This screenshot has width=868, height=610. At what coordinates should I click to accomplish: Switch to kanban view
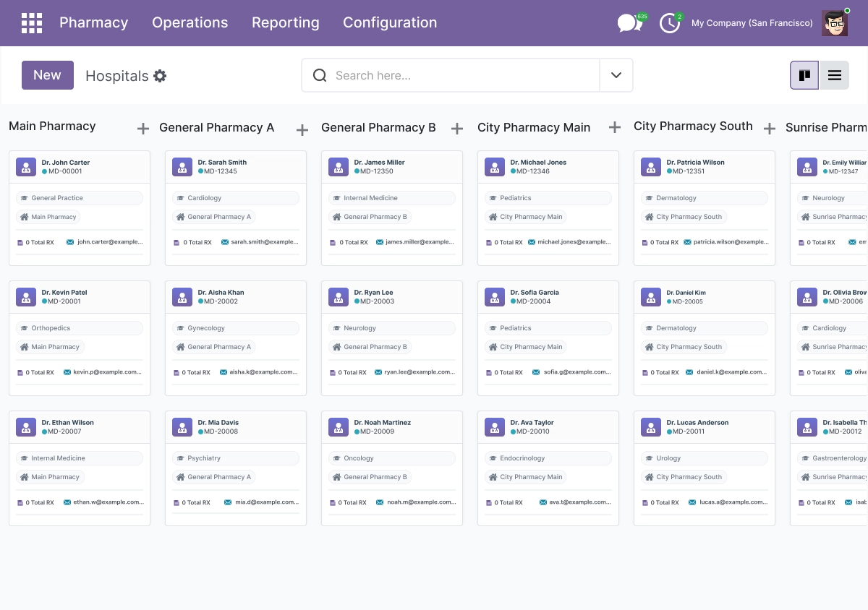(x=804, y=75)
